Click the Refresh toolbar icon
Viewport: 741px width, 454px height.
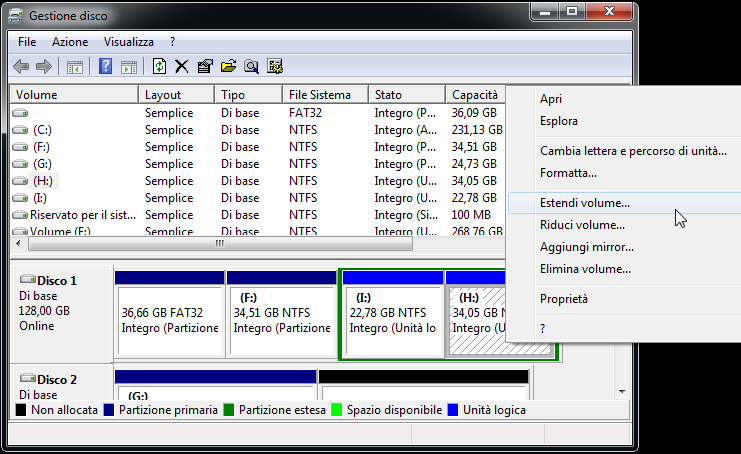pyautogui.click(x=159, y=66)
